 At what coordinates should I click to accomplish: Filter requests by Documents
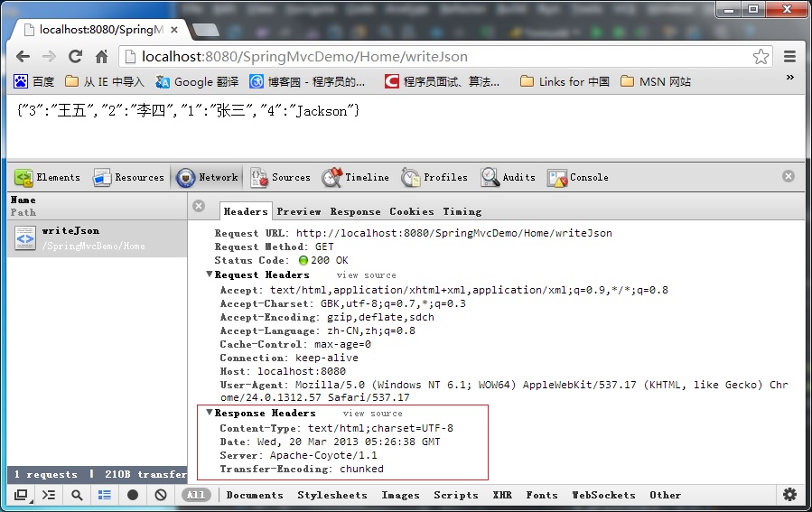tap(255, 495)
